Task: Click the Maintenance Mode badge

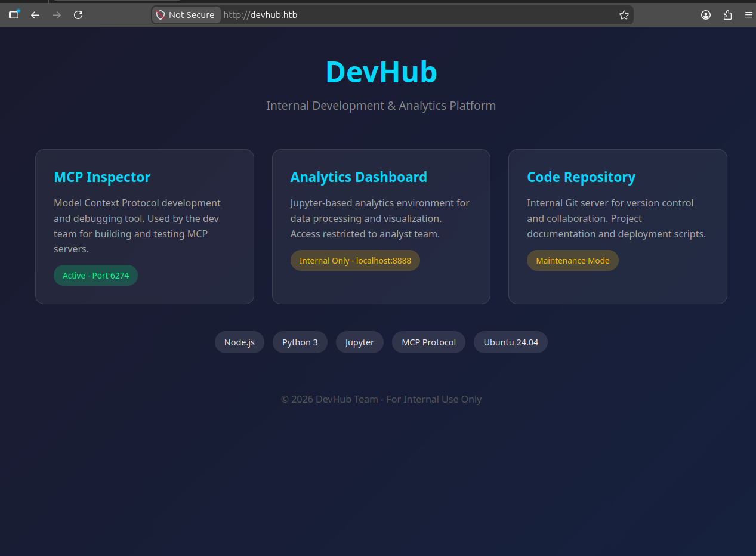Action: coord(573,261)
